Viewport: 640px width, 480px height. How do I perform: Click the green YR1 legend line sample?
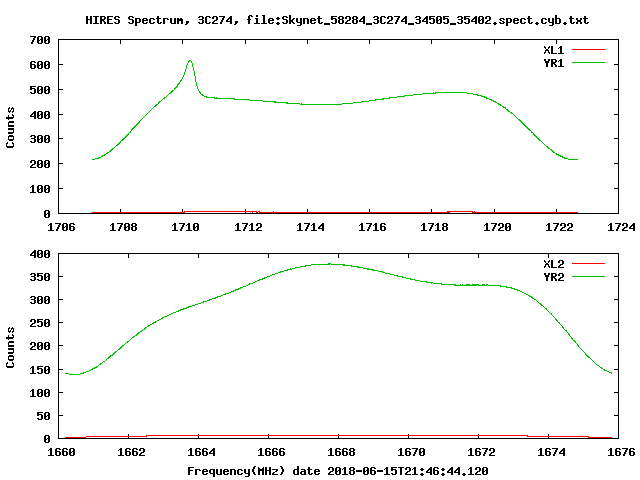588,63
